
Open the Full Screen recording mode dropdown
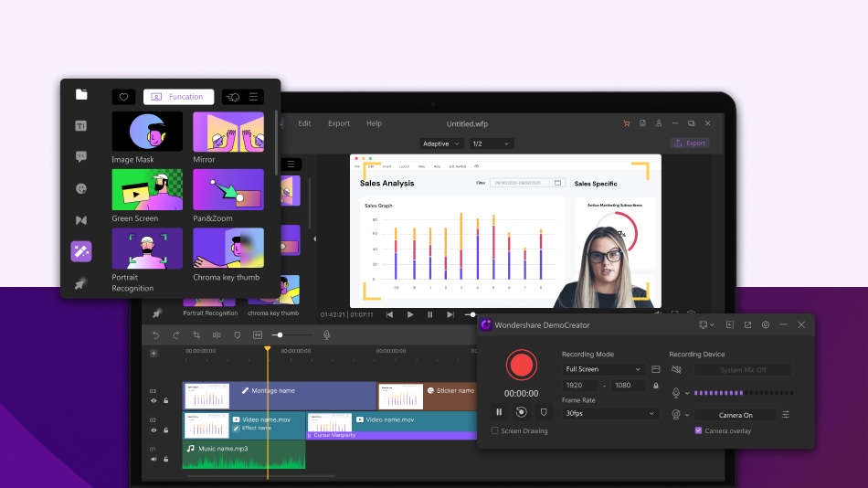click(x=603, y=369)
